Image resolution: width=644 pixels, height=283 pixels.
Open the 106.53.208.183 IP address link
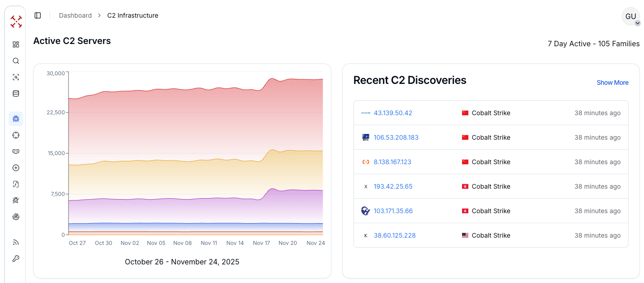coord(396,137)
